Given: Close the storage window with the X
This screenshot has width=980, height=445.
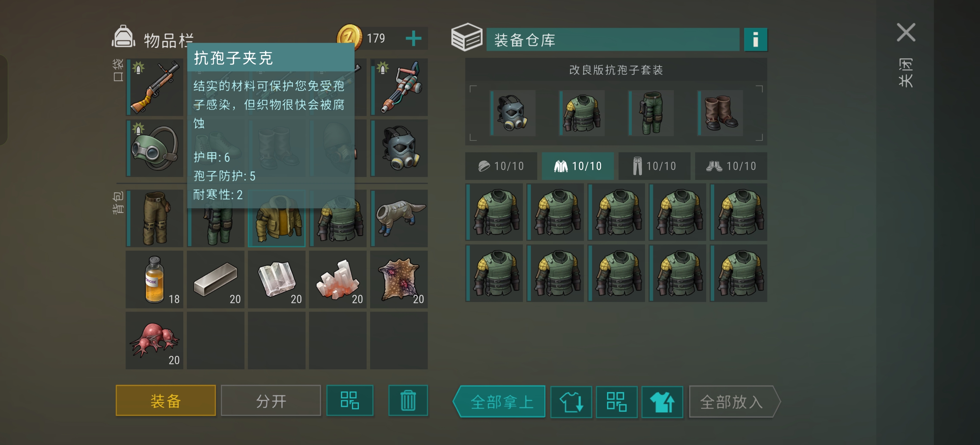Looking at the screenshot, I should pos(906,32).
